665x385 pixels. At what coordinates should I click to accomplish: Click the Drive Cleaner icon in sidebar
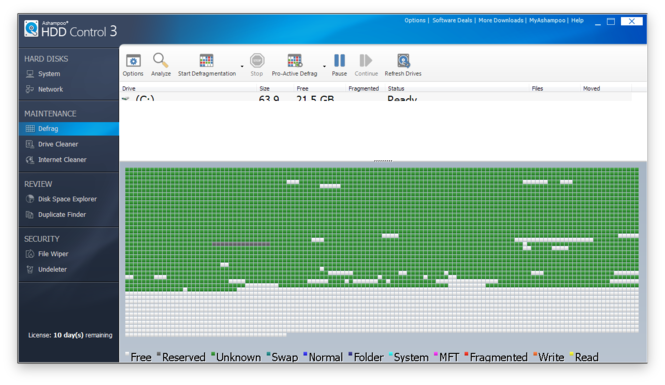pyautogui.click(x=30, y=144)
